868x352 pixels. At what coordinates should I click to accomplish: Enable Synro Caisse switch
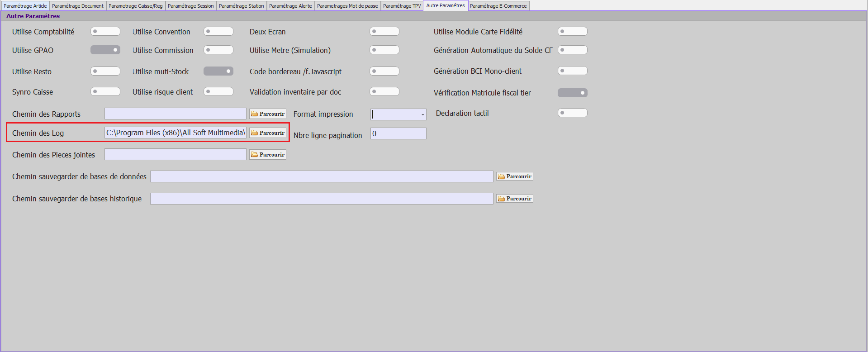pos(105,91)
